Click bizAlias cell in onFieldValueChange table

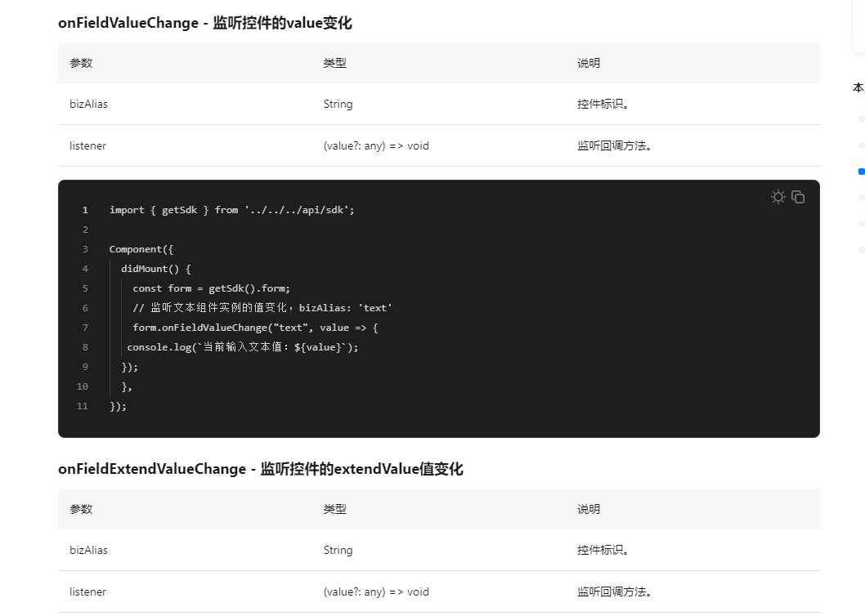pyautogui.click(x=88, y=104)
